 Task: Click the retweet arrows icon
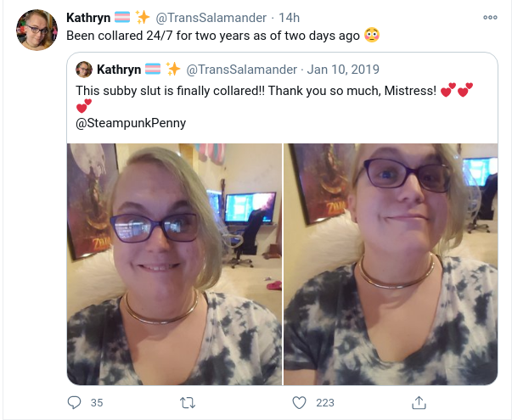188,403
